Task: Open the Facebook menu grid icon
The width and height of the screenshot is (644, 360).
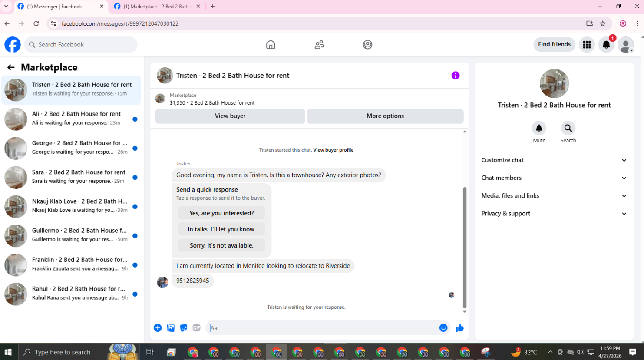Action: pos(587,45)
